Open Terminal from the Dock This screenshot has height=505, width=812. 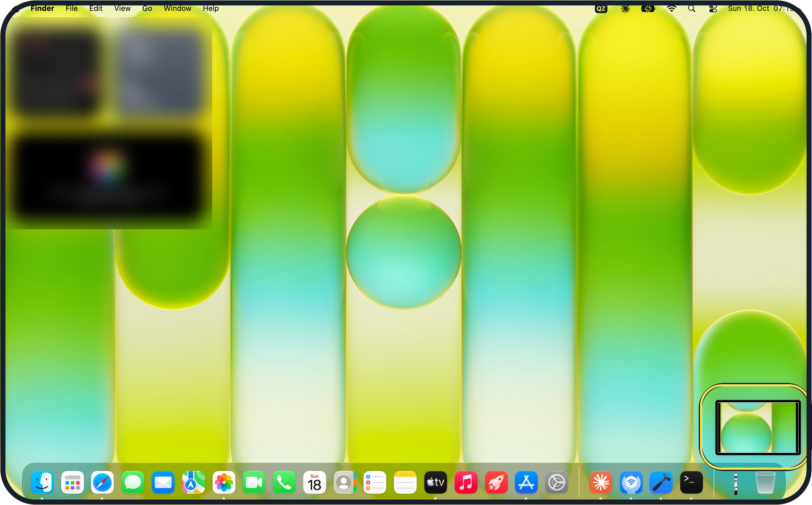pos(691,482)
